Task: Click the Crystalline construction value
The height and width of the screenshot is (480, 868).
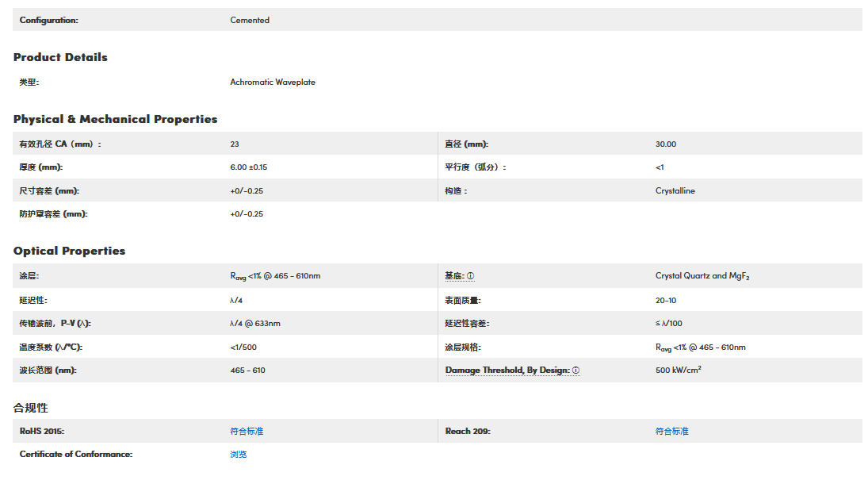Action: (x=675, y=190)
